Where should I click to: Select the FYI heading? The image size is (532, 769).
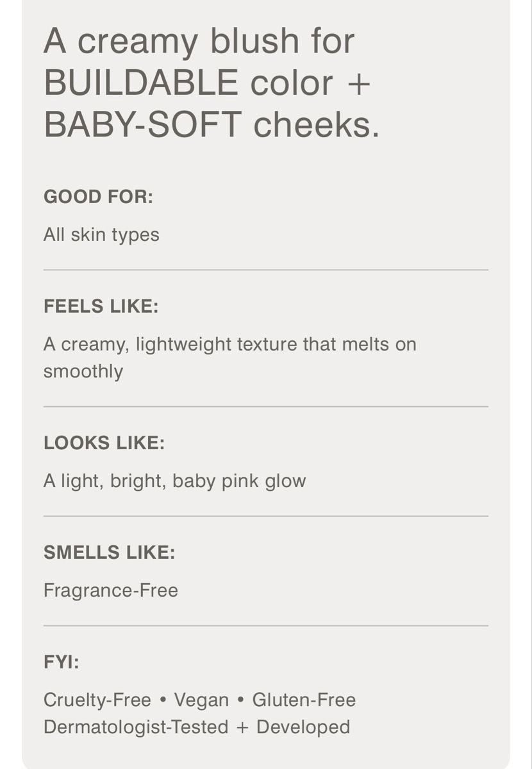point(62,662)
